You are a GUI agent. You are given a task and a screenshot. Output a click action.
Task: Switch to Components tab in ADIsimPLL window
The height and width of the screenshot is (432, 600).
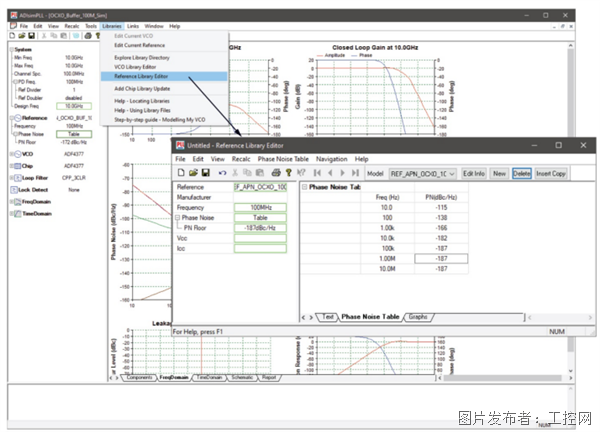pyautogui.click(x=139, y=377)
